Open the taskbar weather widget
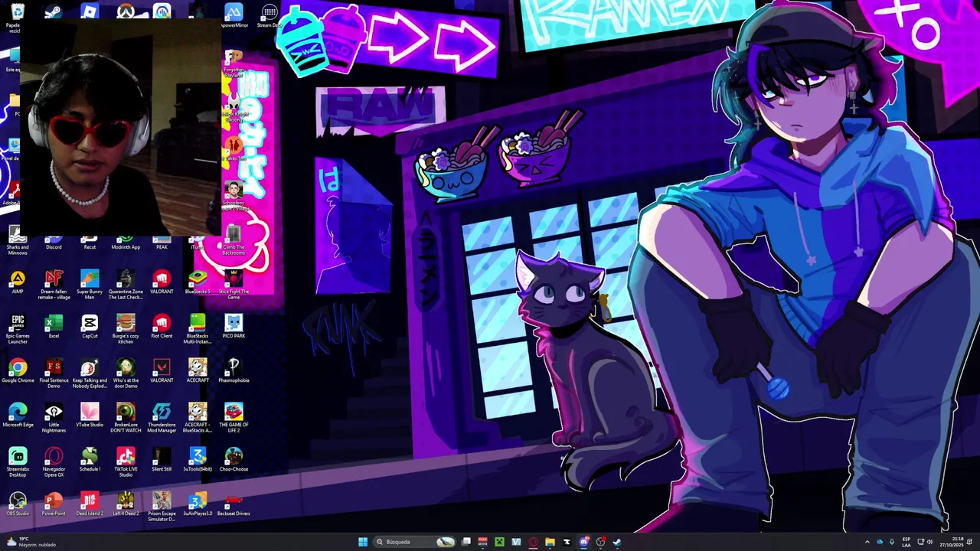Viewport: 980px width, 551px height. (31, 542)
